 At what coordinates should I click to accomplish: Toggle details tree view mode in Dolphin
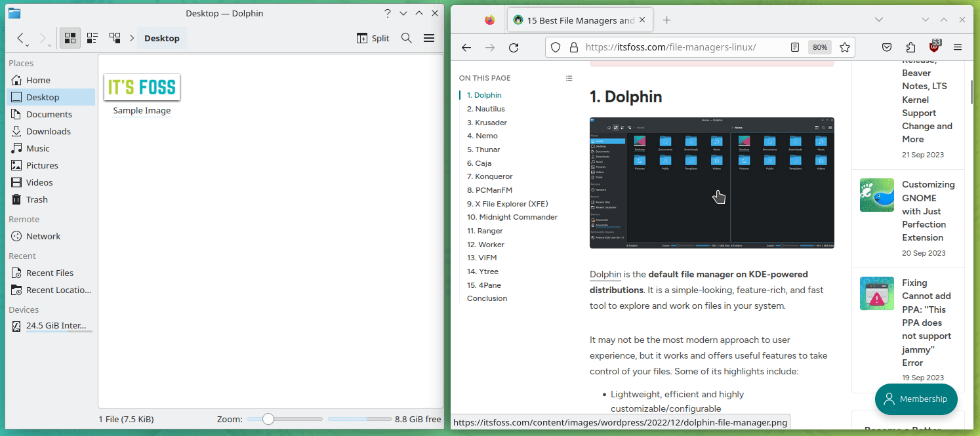(115, 38)
